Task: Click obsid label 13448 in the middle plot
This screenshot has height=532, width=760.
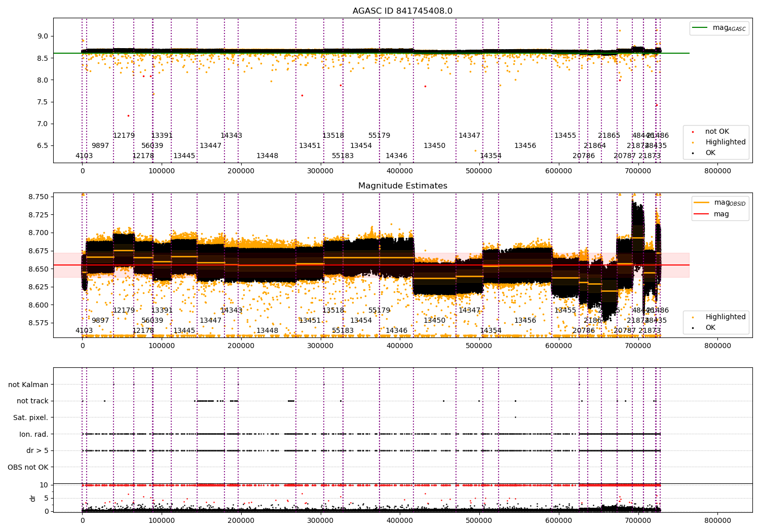Action: pos(268,331)
